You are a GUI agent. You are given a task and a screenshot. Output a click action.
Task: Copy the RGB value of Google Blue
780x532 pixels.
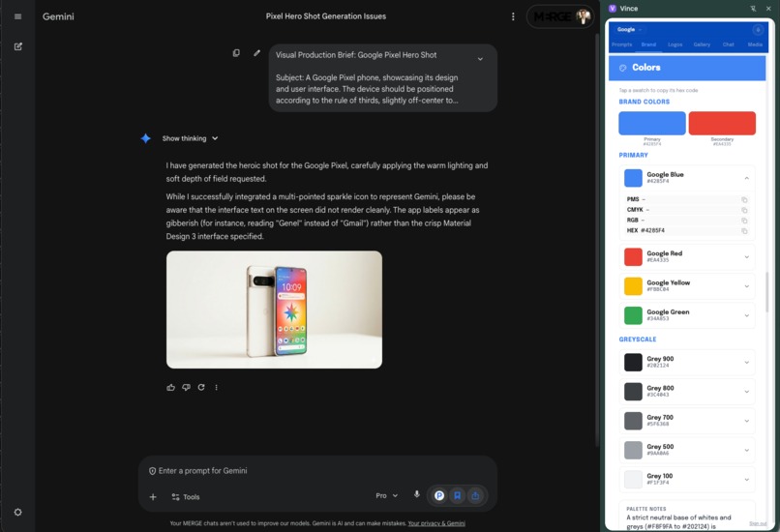[x=744, y=221]
